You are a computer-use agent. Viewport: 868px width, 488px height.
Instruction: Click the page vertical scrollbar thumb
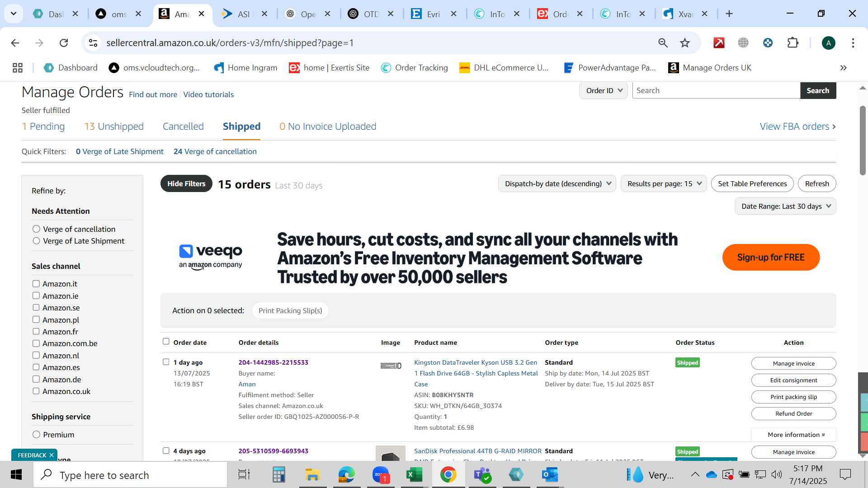[863, 140]
